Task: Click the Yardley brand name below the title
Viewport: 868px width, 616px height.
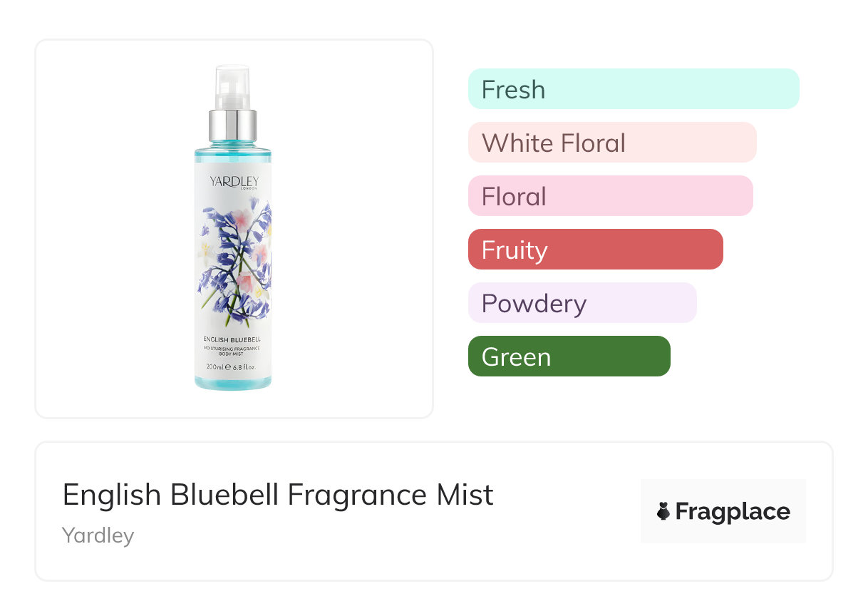Action: point(98,535)
